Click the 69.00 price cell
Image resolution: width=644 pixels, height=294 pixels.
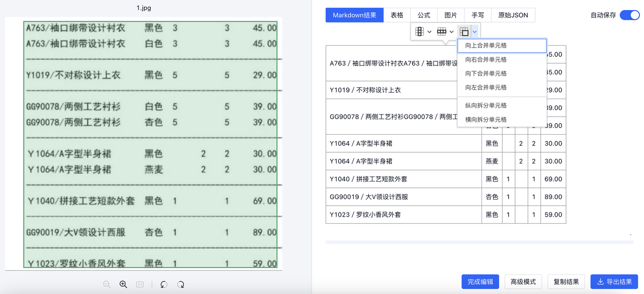pos(553,179)
